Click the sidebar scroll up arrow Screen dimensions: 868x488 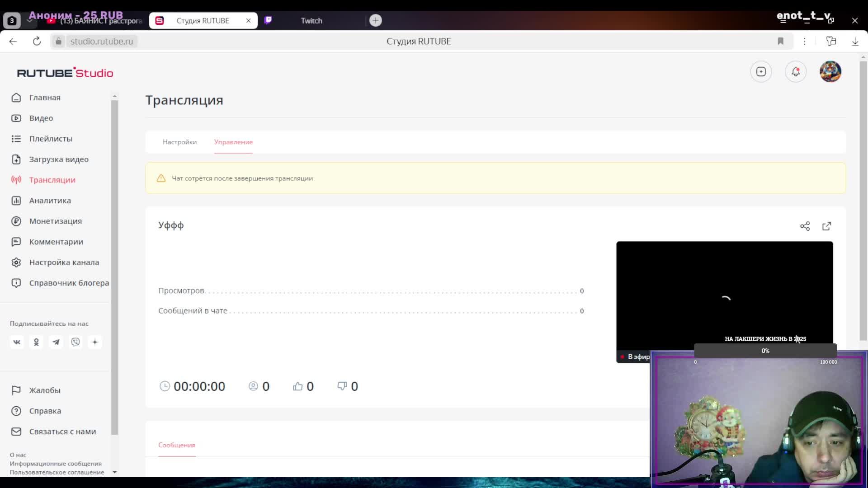(x=114, y=96)
